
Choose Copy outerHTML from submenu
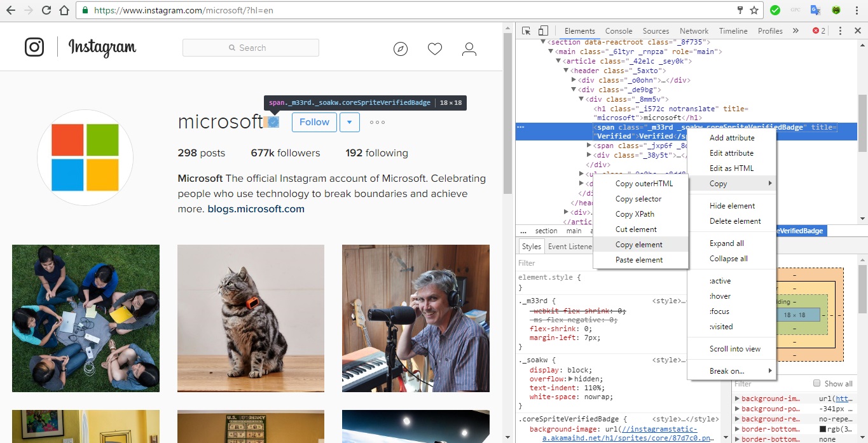pyautogui.click(x=640, y=184)
